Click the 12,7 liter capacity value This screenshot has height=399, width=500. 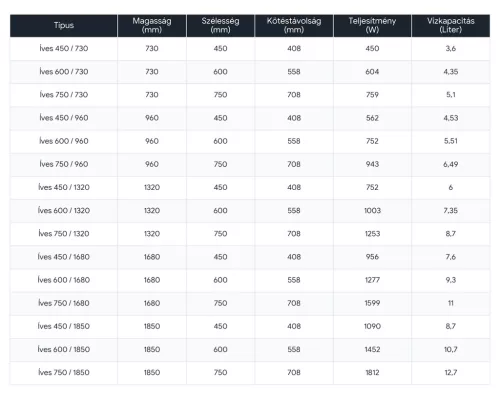pyautogui.click(x=451, y=373)
